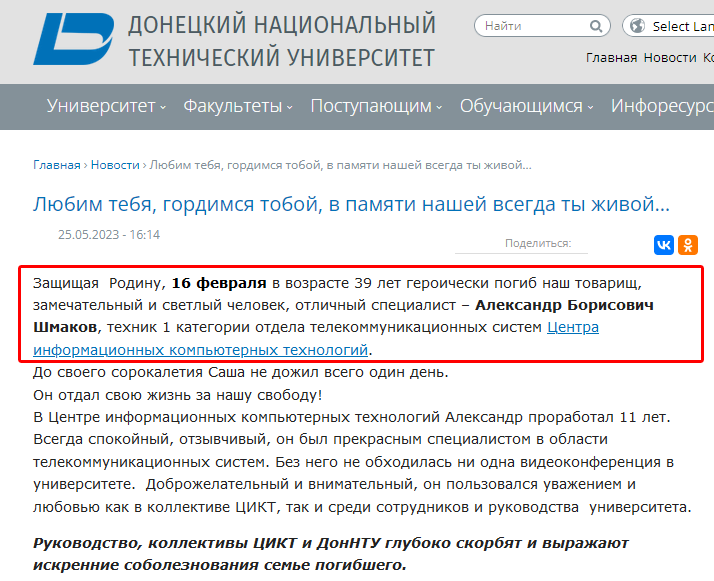The image size is (714, 581).
Task: Open Новости in the top header links
Action: [x=669, y=58]
